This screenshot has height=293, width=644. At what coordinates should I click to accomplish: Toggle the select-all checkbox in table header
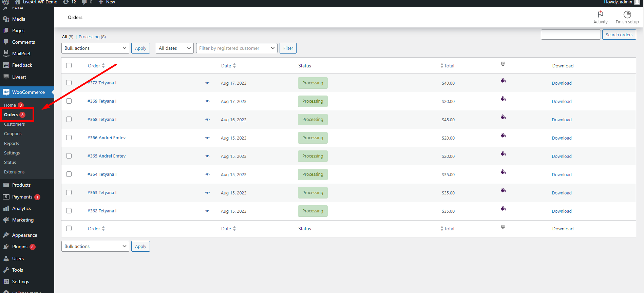pos(69,65)
